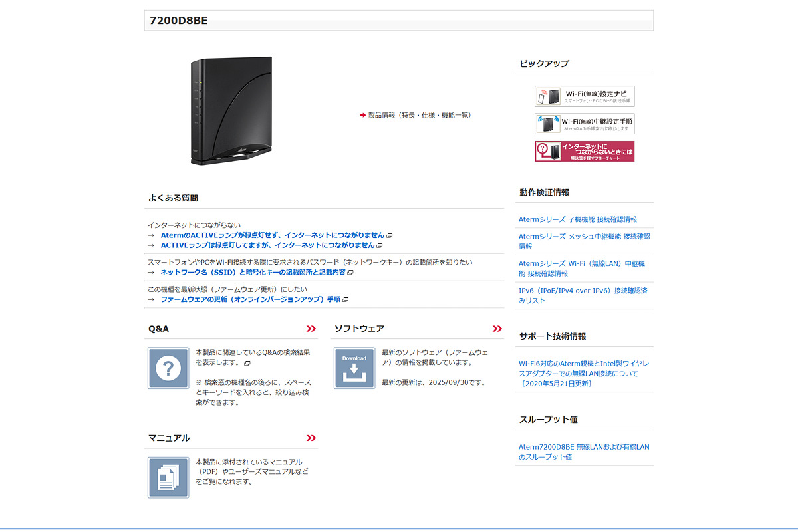The width and height of the screenshot is (798, 532).
Task: Open Atermシリーズ 子機機能 接続確認情報 link
Action: click(x=577, y=219)
